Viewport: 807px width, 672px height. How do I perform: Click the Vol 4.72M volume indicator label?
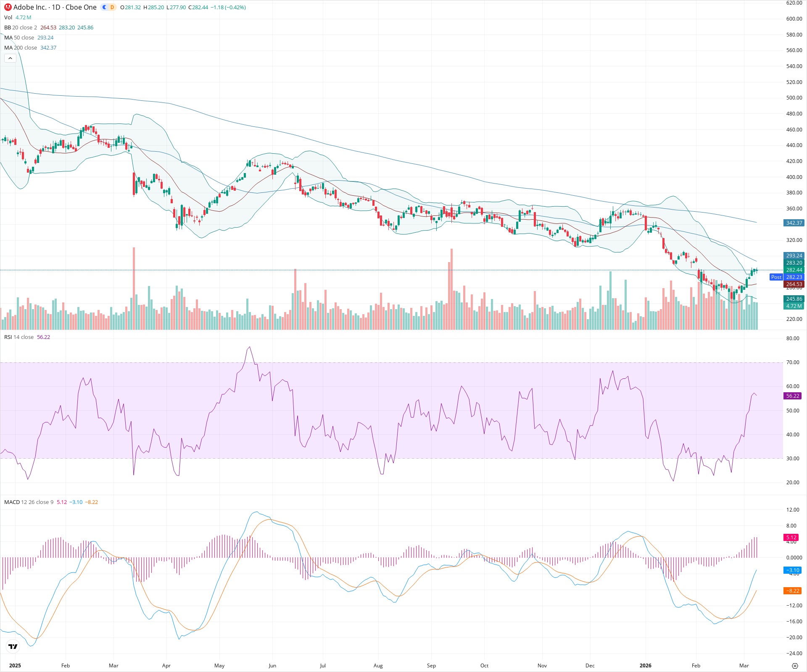point(9,18)
